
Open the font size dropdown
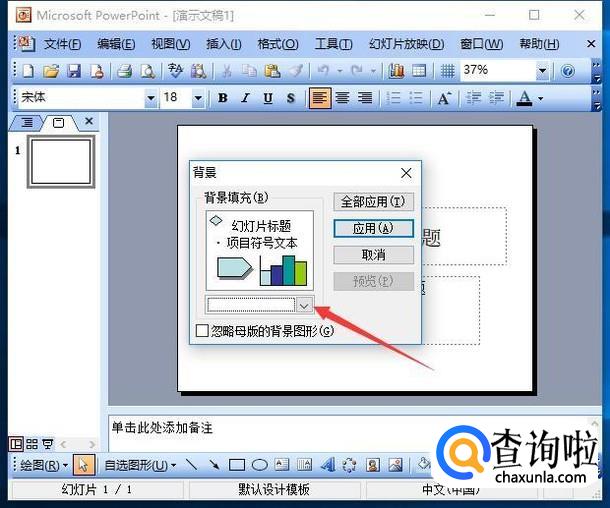coord(198,98)
